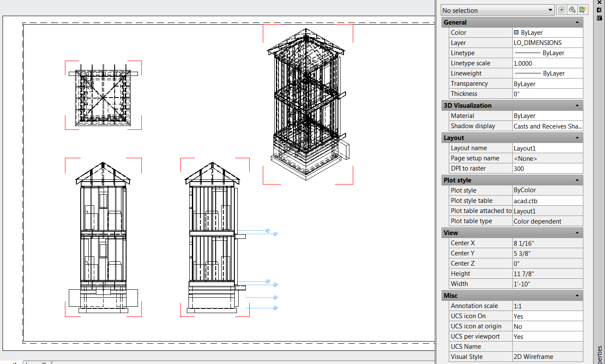Viewport: 605px width, 364px height.
Task: Click the Annotation scale 1:1 value
Action: click(548, 306)
